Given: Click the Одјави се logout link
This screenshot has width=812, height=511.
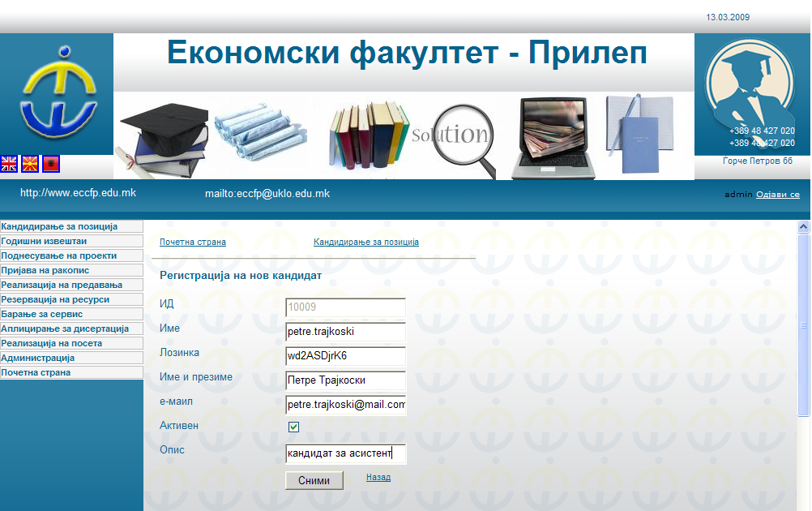Looking at the screenshot, I should [777, 195].
